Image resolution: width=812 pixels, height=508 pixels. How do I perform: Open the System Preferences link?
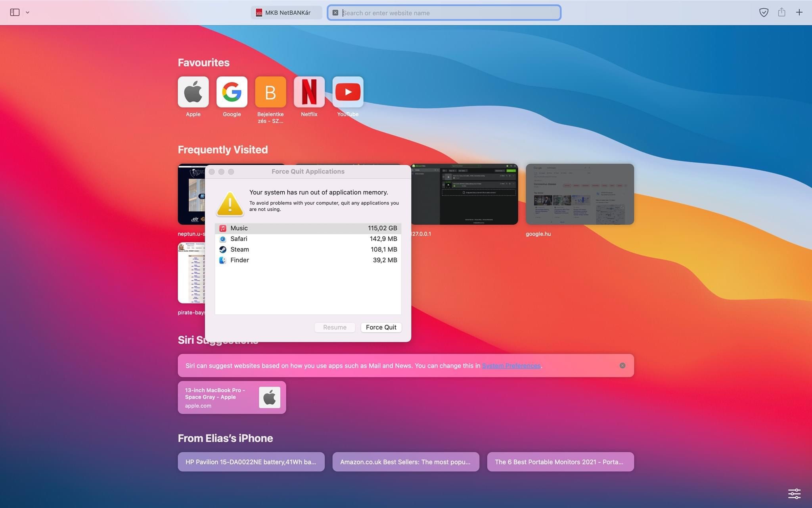tap(511, 366)
